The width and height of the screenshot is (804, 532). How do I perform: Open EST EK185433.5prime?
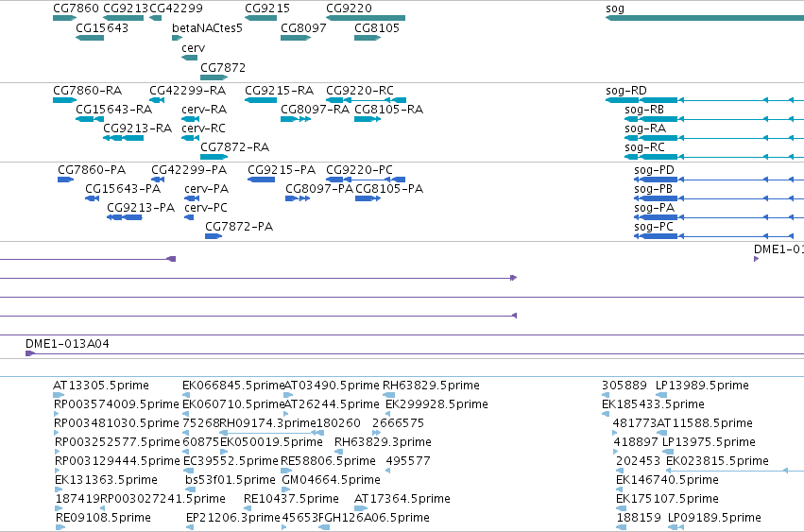[x=653, y=404]
